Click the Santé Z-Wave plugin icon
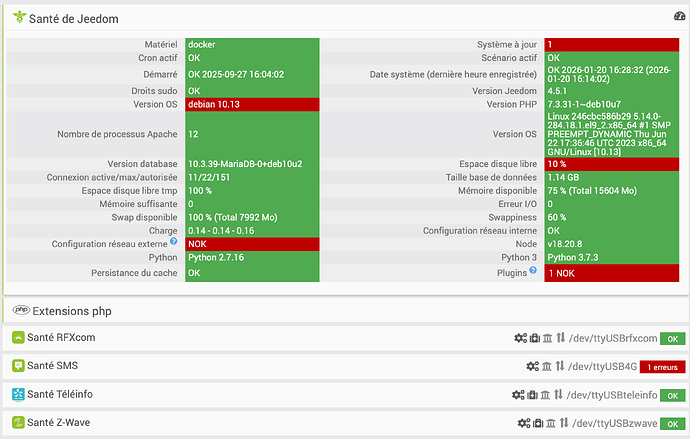This screenshot has width=690, height=439. point(18,423)
